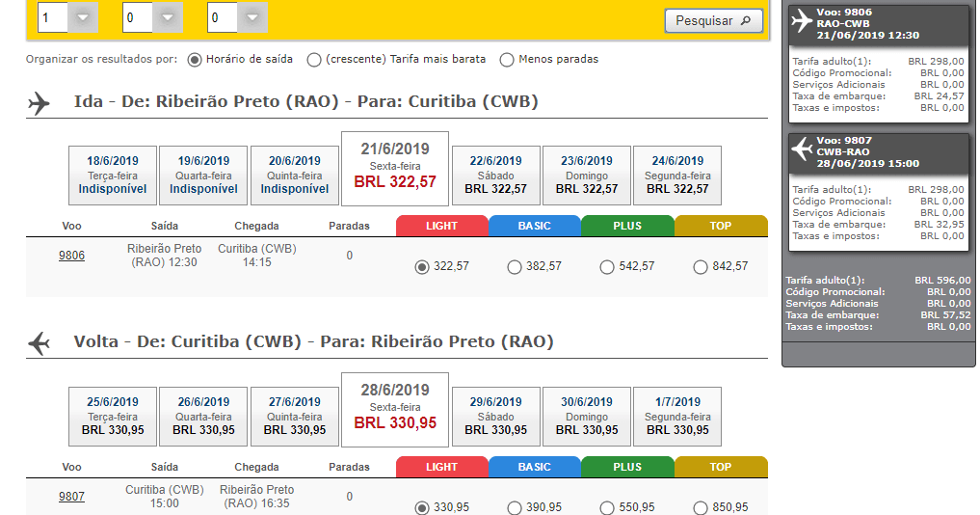Choose the 27/6/2019 Quinta-feira return date tab
The height and width of the screenshot is (515, 980).
point(294,416)
